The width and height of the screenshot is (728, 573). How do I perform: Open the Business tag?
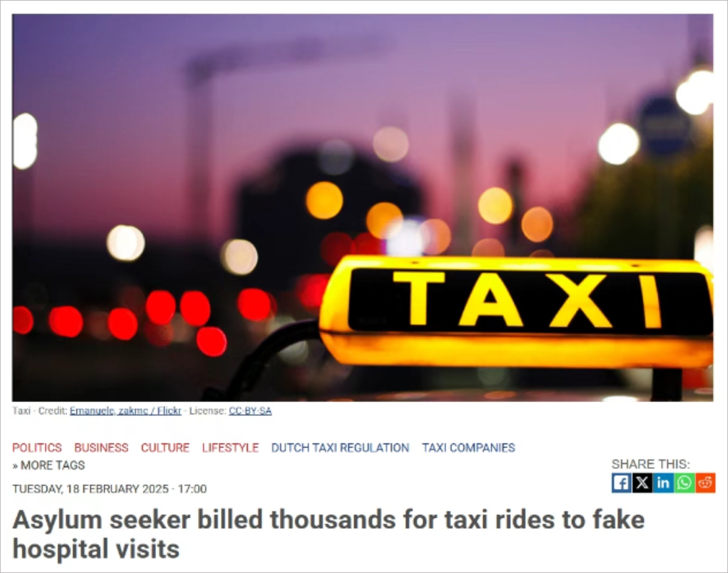[101, 448]
